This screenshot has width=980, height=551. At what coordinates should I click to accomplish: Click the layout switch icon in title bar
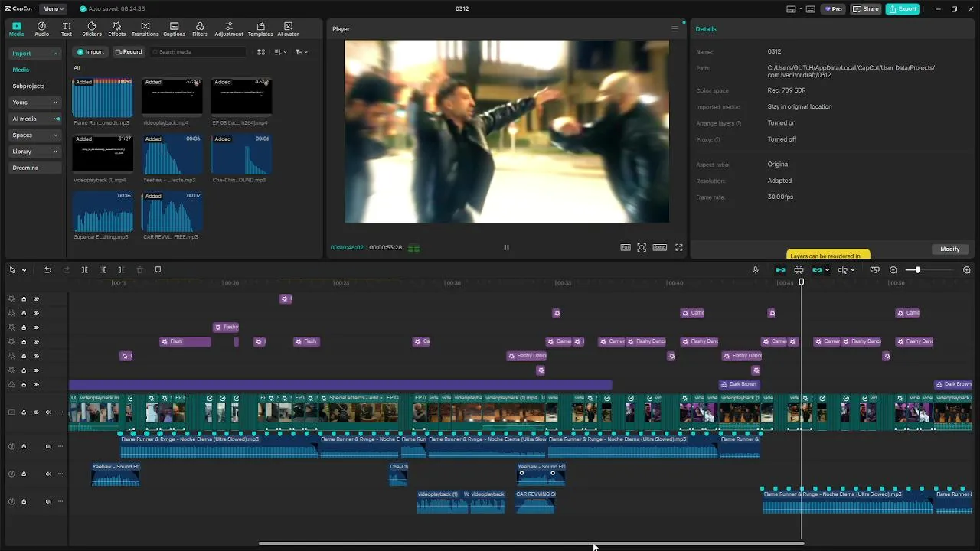pos(792,9)
